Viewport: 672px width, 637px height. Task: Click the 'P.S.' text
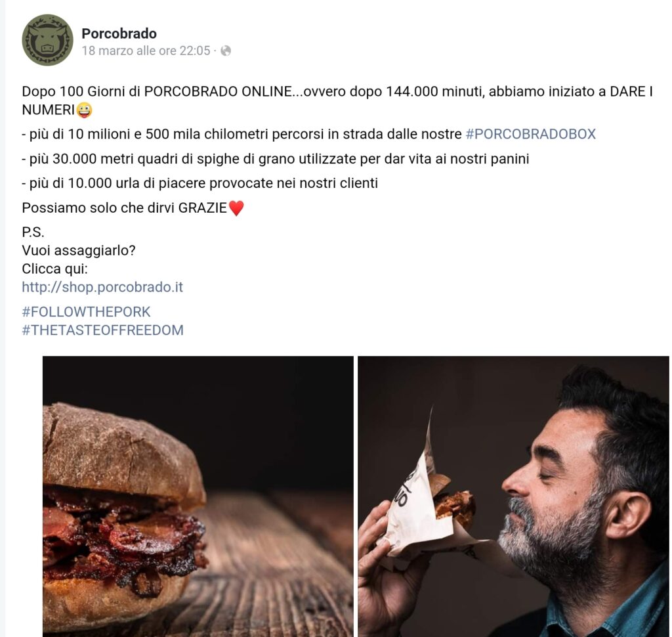pyautogui.click(x=33, y=232)
